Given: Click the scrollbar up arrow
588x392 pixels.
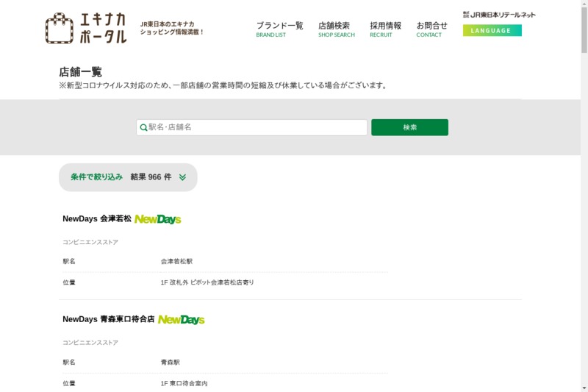Looking at the screenshot, I should coord(584,4).
